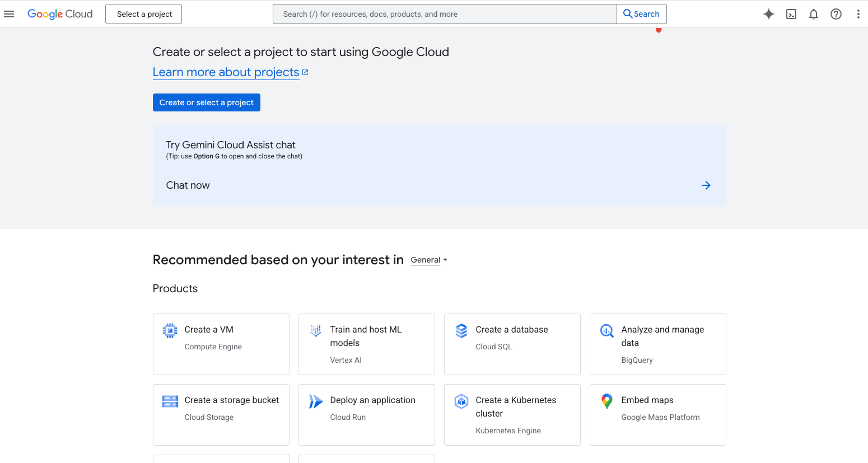This screenshot has width=868, height=463.
Task: Open the Select a project picker
Action: click(x=144, y=14)
